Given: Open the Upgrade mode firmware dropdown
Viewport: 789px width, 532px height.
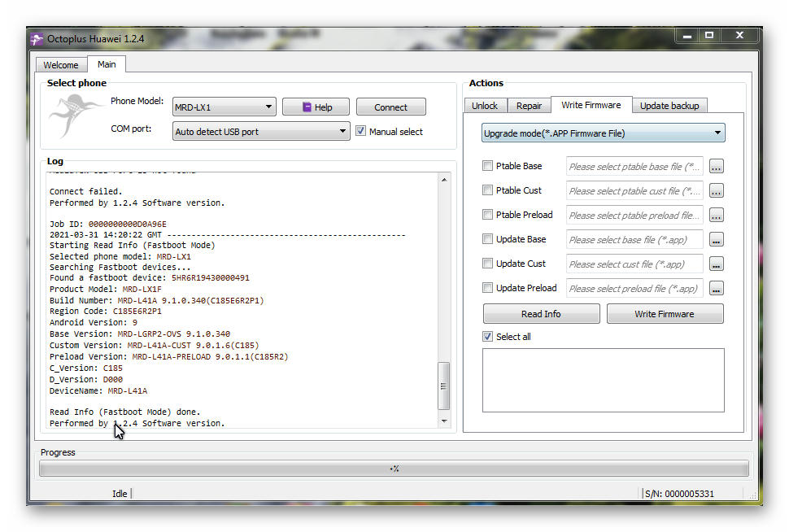Looking at the screenshot, I should [x=603, y=133].
